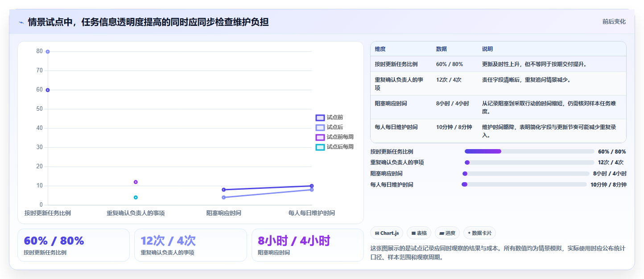Click x-axis label 阻塞响应时间
The height and width of the screenshot is (279, 644).
pyautogui.click(x=223, y=213)
